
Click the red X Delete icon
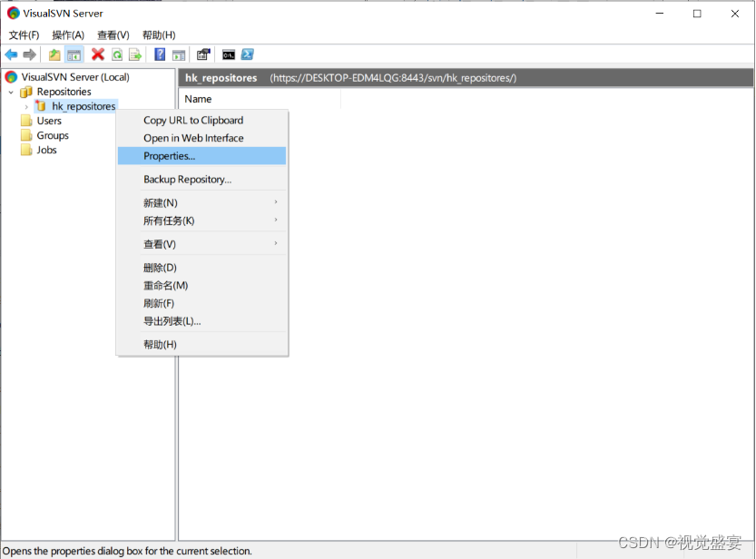[98, 55]
